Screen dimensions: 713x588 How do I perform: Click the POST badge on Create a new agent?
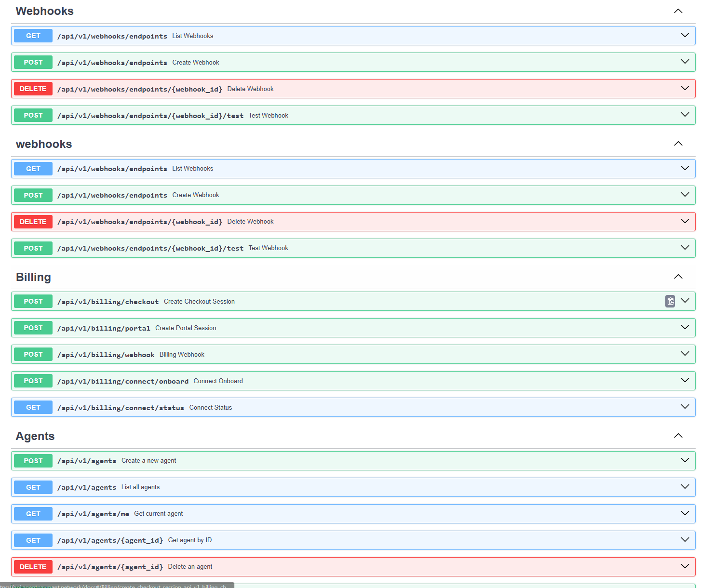pos(33,460)
